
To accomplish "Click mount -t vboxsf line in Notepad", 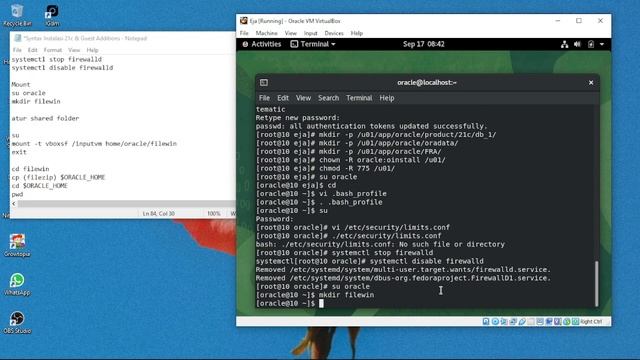I will 94,144.
